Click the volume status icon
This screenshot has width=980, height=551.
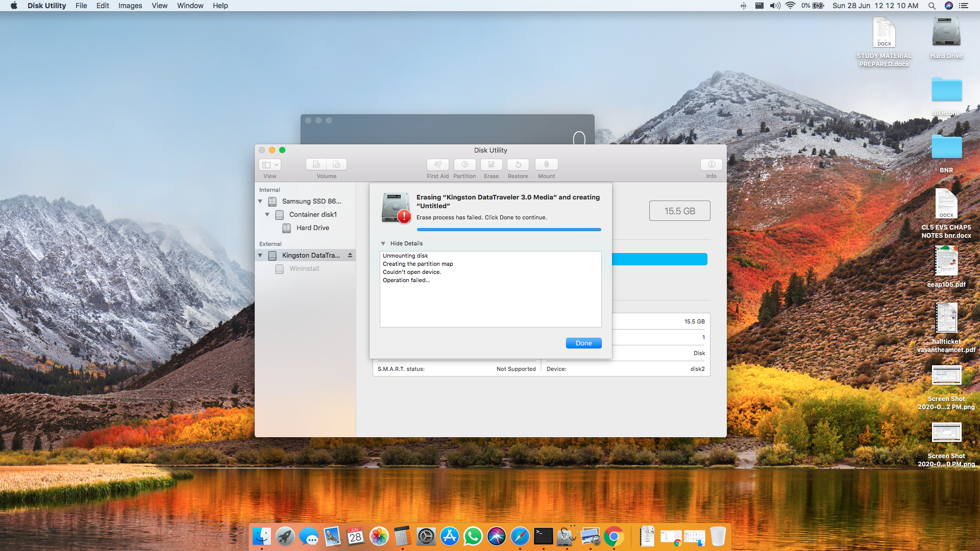coord(775,6)
